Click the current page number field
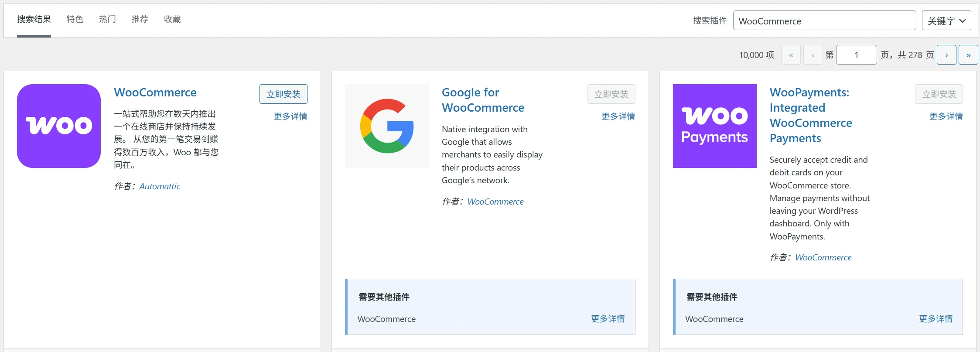Screen dimensions: 980x352 click(856, 55)
